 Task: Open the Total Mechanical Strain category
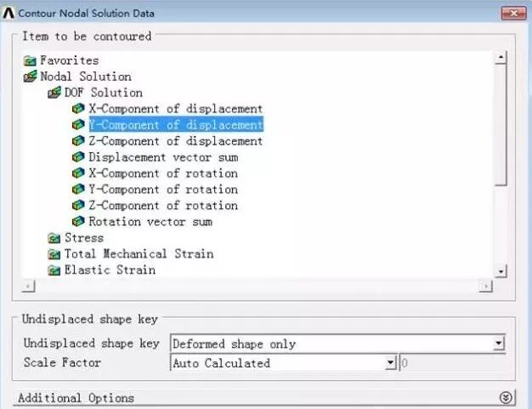[x=139, y=254]
